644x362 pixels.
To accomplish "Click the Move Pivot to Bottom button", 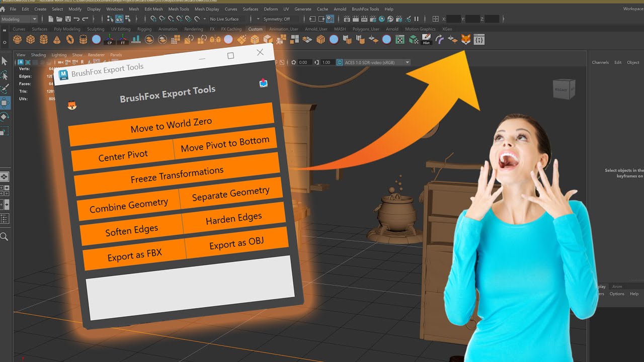I will click(225, 144).
